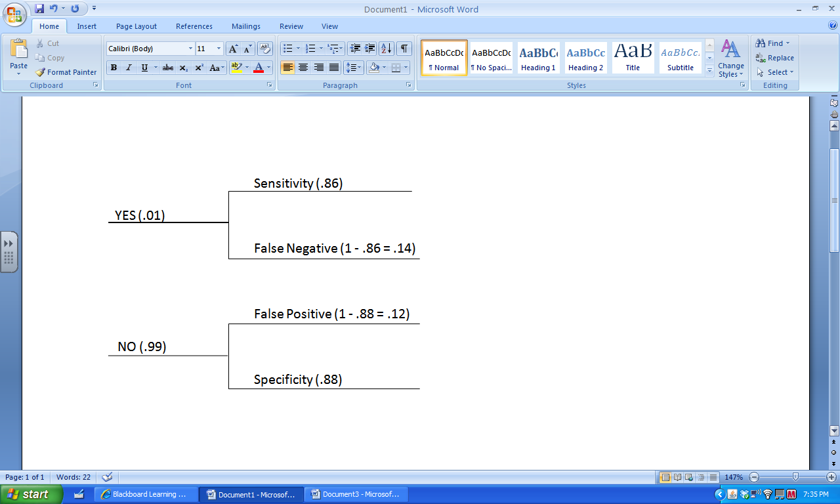Click Find in the Editing group
Image resolution: width=840 pixels, height=504 pixels.
point(773,43)
